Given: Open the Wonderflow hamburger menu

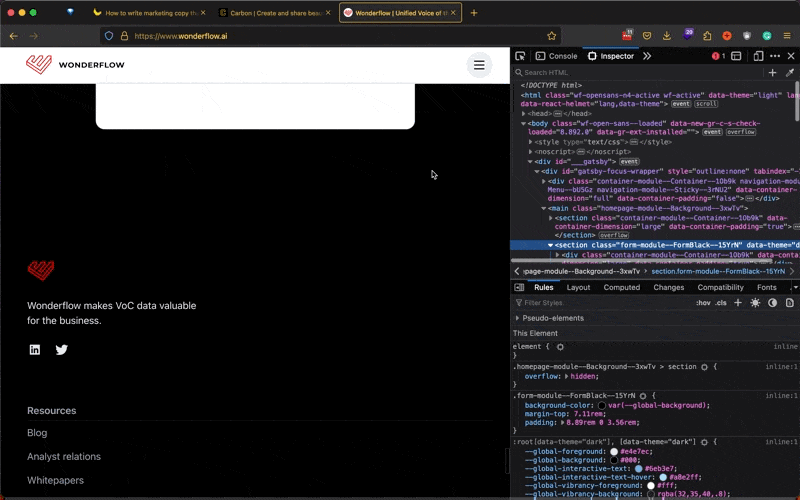Looking at the screenshot, I should coord(479,65).
